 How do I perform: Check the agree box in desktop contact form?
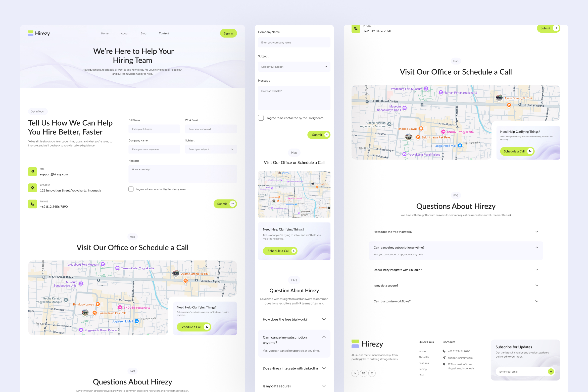(131, 189)
